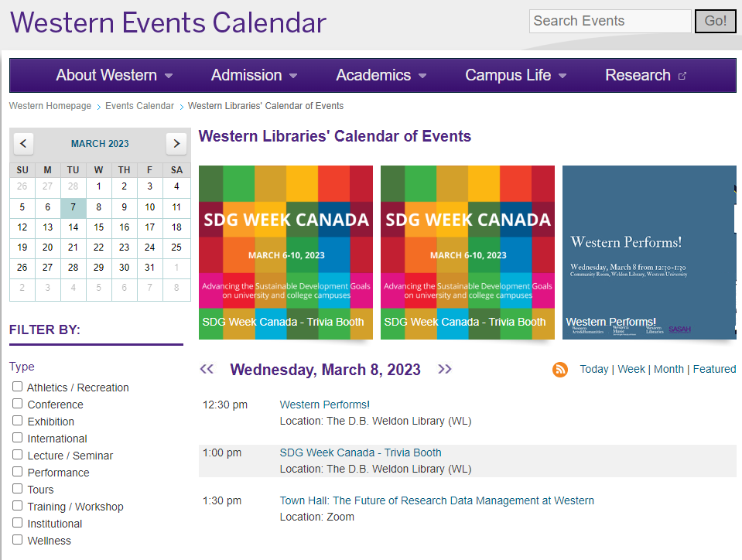Click the breadcrumb arrow after Western Homepage
The image size is (742, 560).
(99, 107)
